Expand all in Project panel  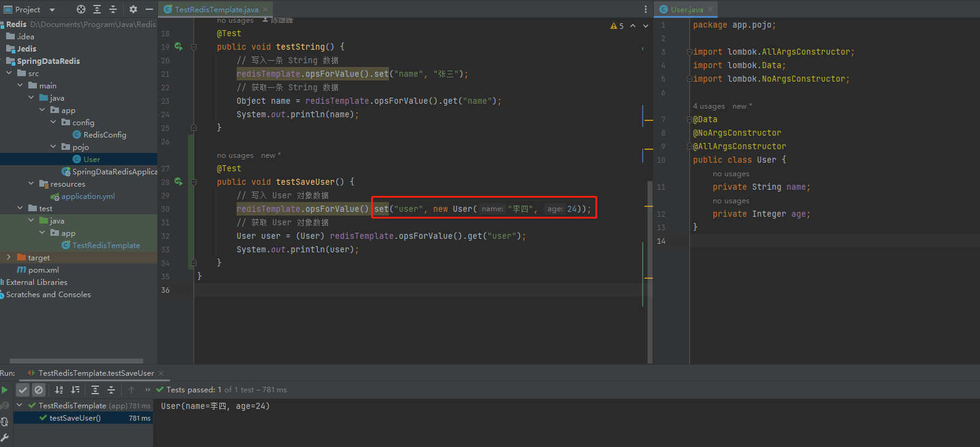(x=97, y=9)
